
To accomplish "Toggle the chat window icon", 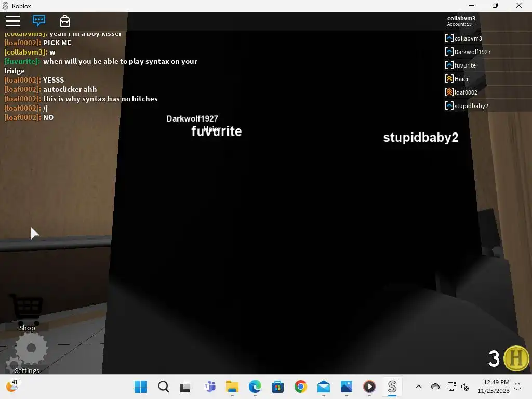I will [x=38, y=21].
